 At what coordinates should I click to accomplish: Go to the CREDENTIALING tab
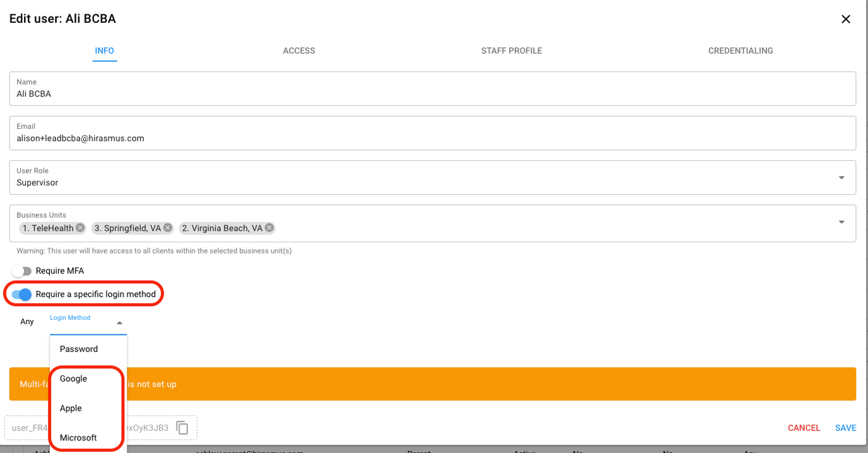pyautogui.click(x=740, y=50)
